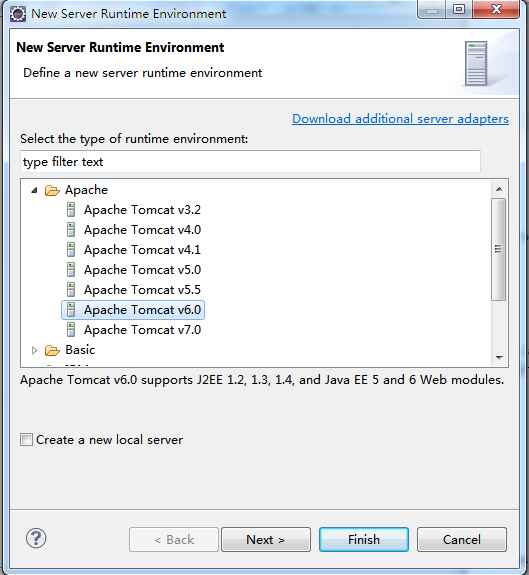
Task: Enable Create a new local server checkbox
Action: 26,439
